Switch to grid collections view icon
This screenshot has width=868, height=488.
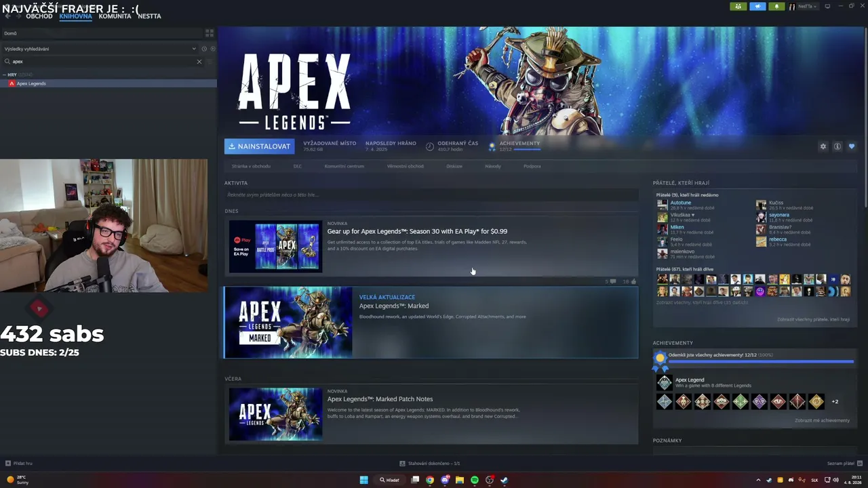click(210, 33)
